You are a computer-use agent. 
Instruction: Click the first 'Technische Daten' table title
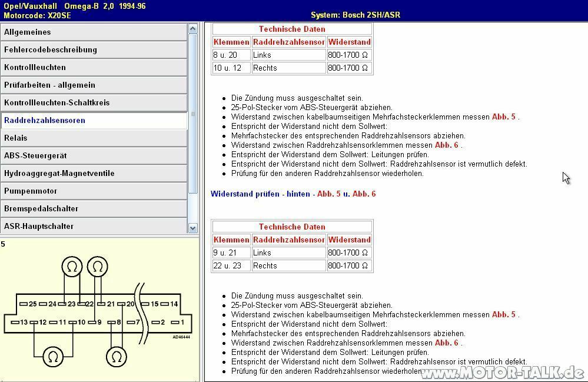(x=292, y=29)
